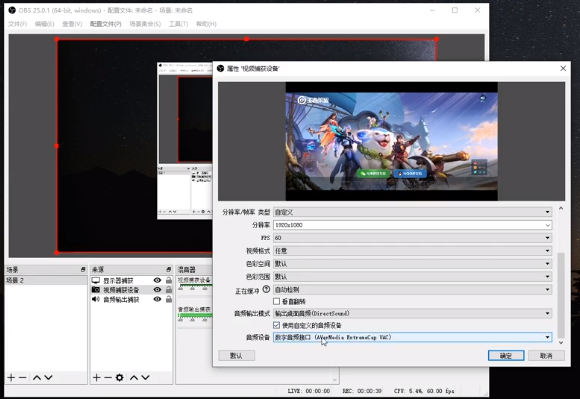Click the monitor icon of 显示器捕获 source
The height and width of the screenshot is (399, 580).
[96, 281]
